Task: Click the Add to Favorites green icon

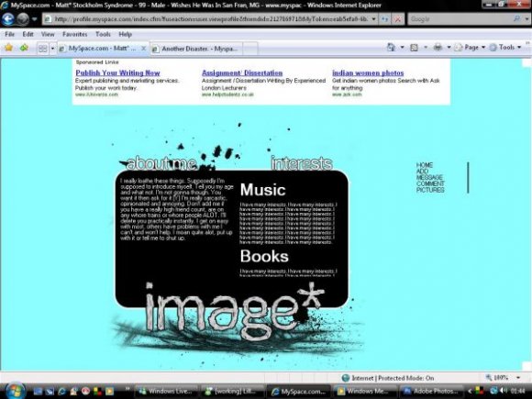Action: click(x=24, y=48)
